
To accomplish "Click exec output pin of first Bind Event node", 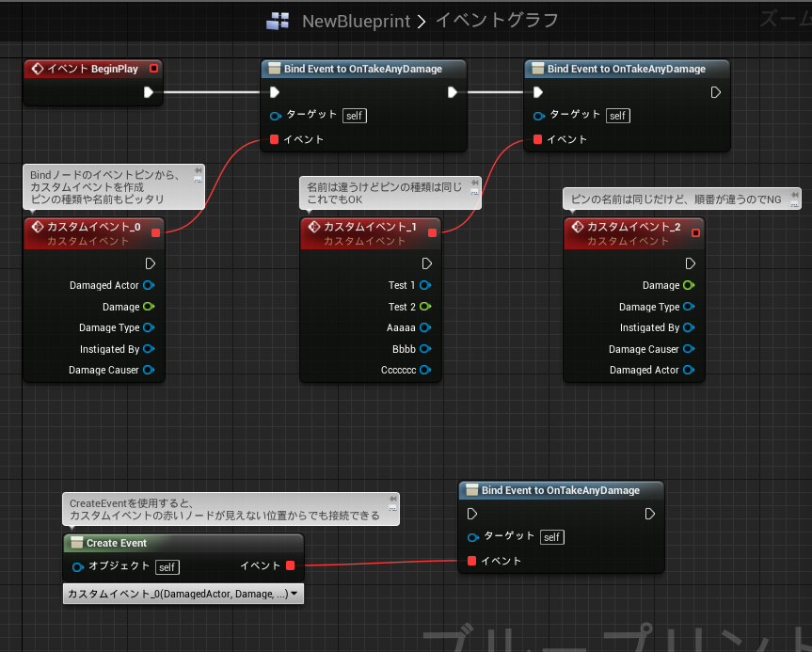I will (452, 92).
